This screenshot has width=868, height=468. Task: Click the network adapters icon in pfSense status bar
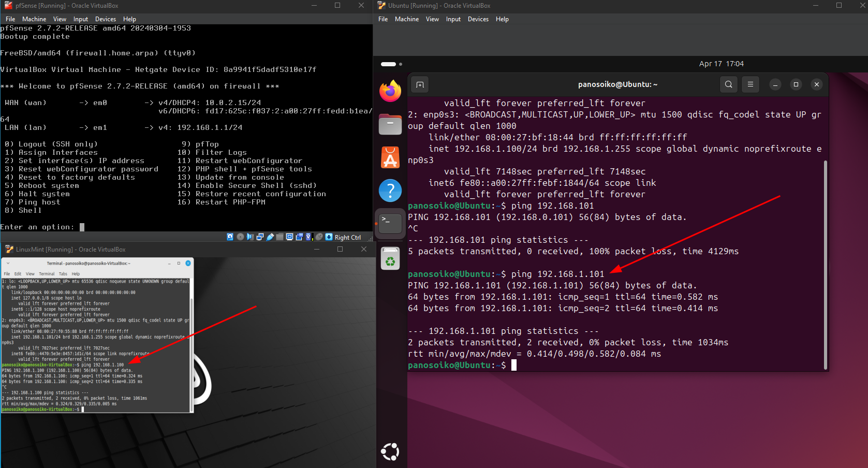tap(260, 237)
